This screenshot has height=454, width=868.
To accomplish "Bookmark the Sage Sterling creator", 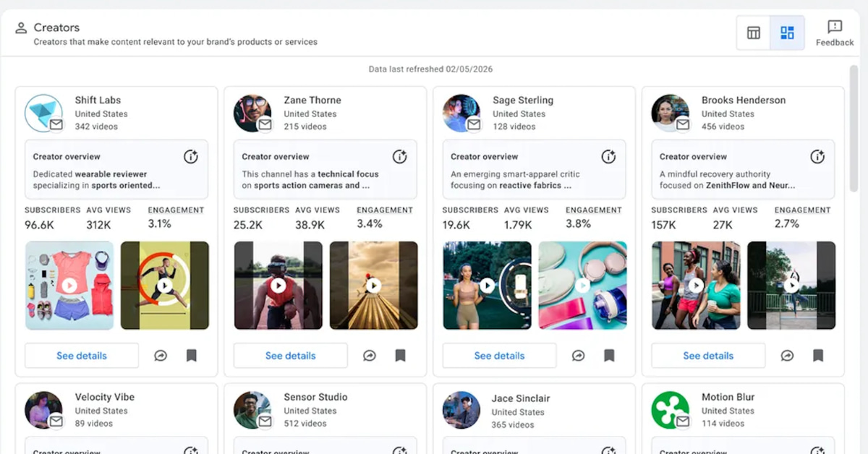I will 609,356.
